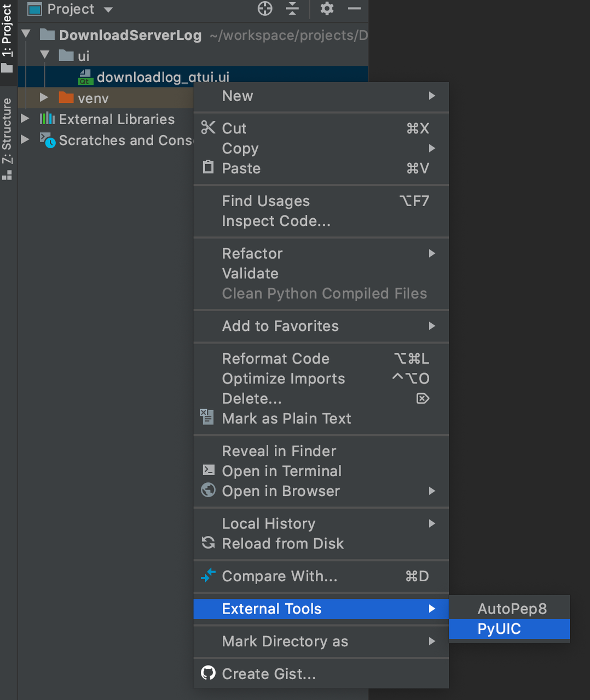The height and width of the screenshot is (700, 590).
Task: Choose Reload from Disk
Action: 321,544
